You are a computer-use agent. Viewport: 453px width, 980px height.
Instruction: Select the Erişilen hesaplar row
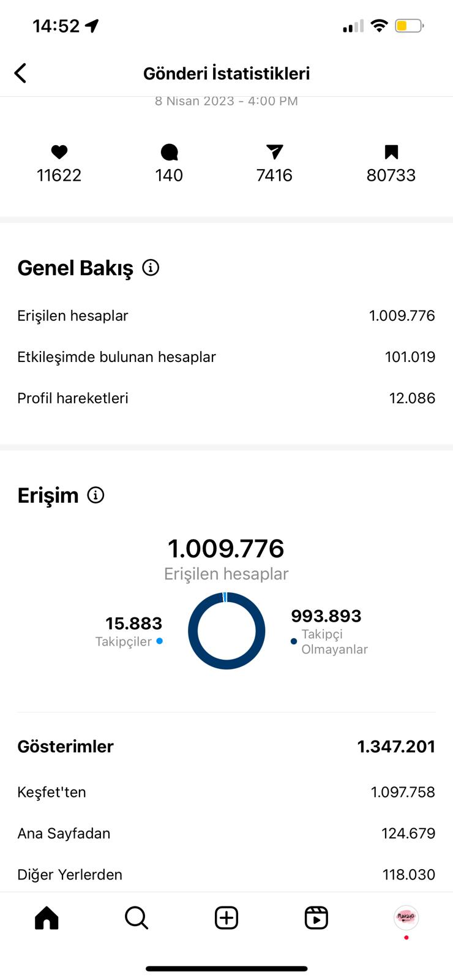tap(226, 315)
